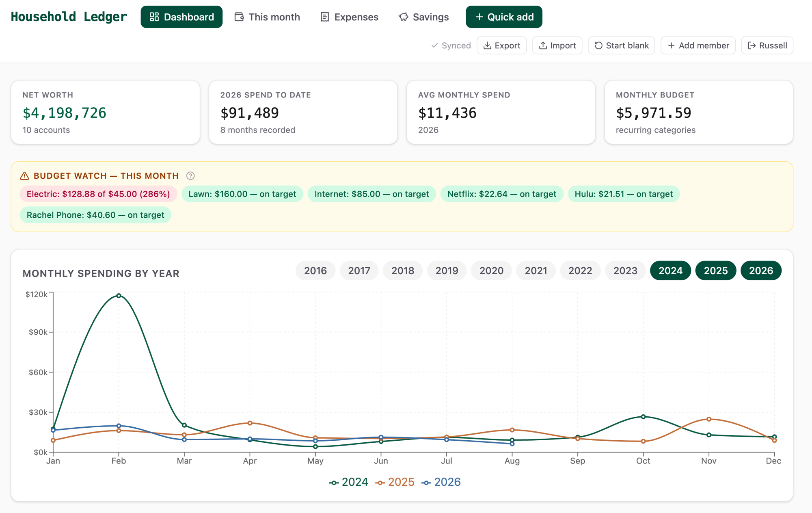Image resolution: width=812 pixels, height=513 pixels.
Task: Toggle the 2021 year filter
Action: click(536, 271)
